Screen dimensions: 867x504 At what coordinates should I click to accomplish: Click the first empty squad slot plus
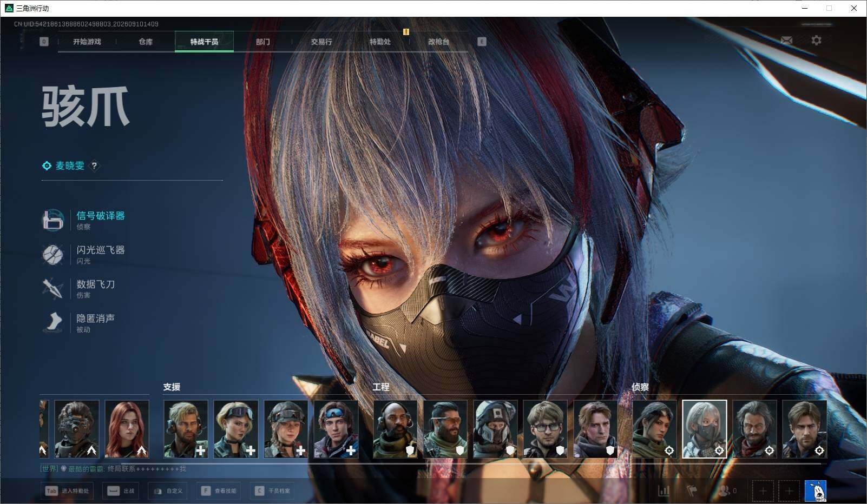pos(763,490)
